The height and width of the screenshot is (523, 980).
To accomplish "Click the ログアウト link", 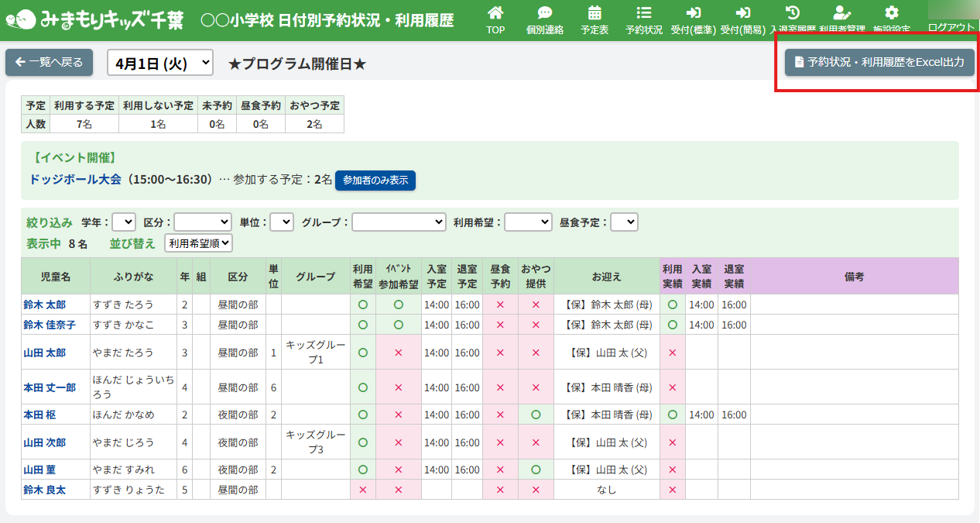I will 951,27.
